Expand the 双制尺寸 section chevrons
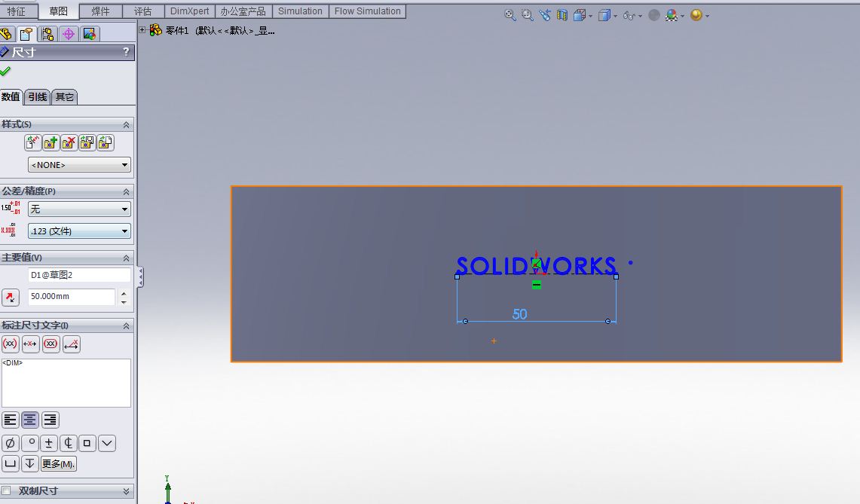 pyautogui.click(x=126, y=491)
